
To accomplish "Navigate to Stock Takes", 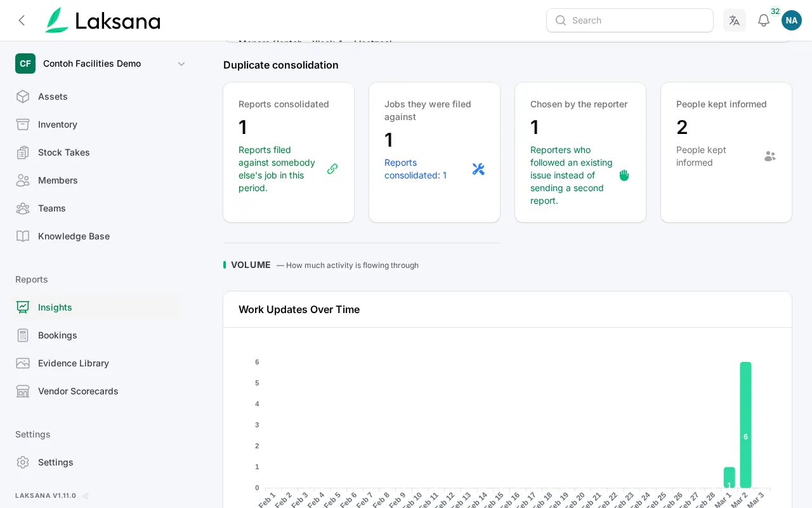I will (96, 152).
